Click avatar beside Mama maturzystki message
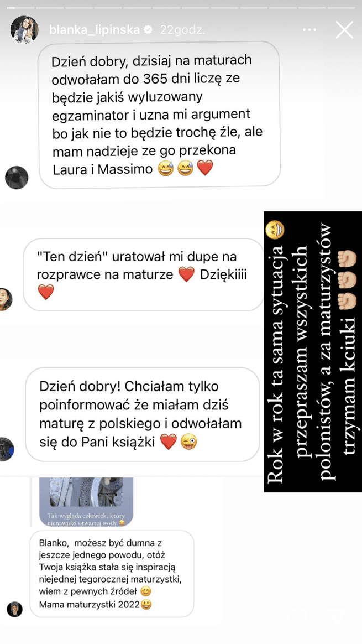The image size is (362, 644). point(14,609)
